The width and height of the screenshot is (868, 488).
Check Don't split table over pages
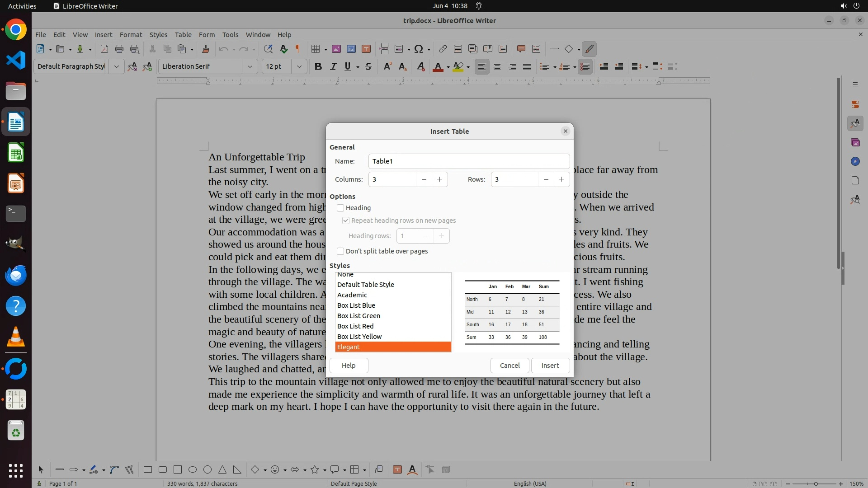click(340, 251)
